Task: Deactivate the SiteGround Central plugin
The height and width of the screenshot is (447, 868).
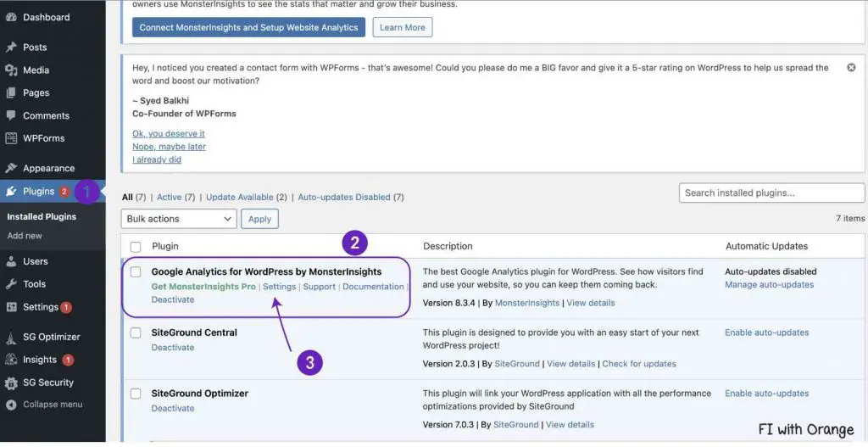Action: pyautogui.click(x=173, y=347)
